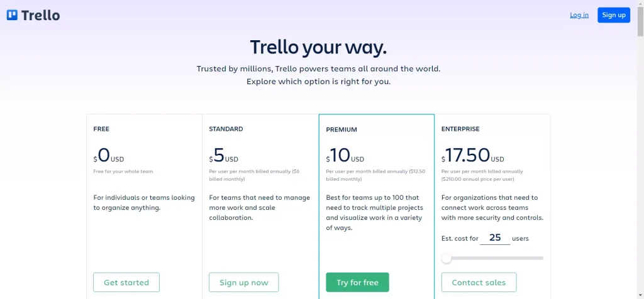Click the Trello wordmark text
The width and height of the screenshot is (644, 299).
click(x=41, y=15)
